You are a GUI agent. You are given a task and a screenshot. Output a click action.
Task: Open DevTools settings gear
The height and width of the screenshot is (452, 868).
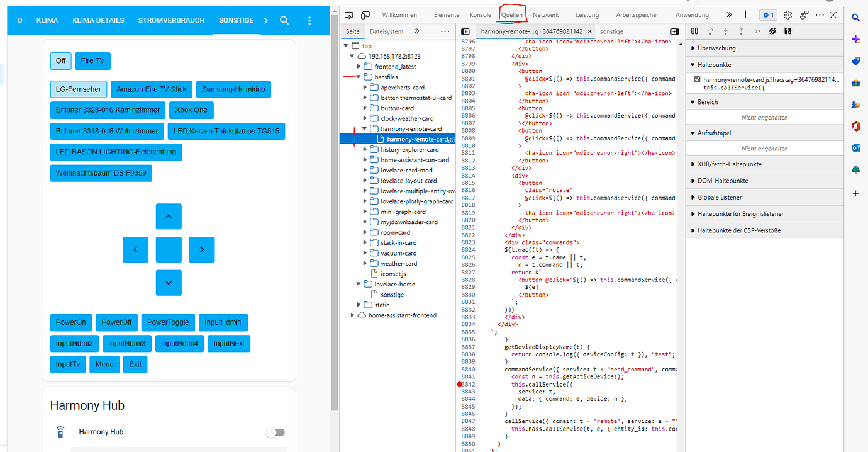click(787, 14)
